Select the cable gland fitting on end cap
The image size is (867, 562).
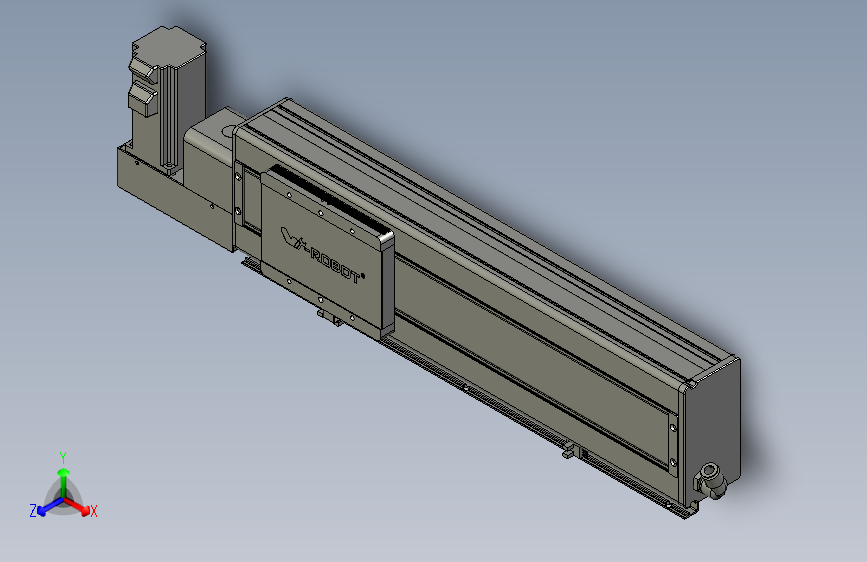pos(711,480)
